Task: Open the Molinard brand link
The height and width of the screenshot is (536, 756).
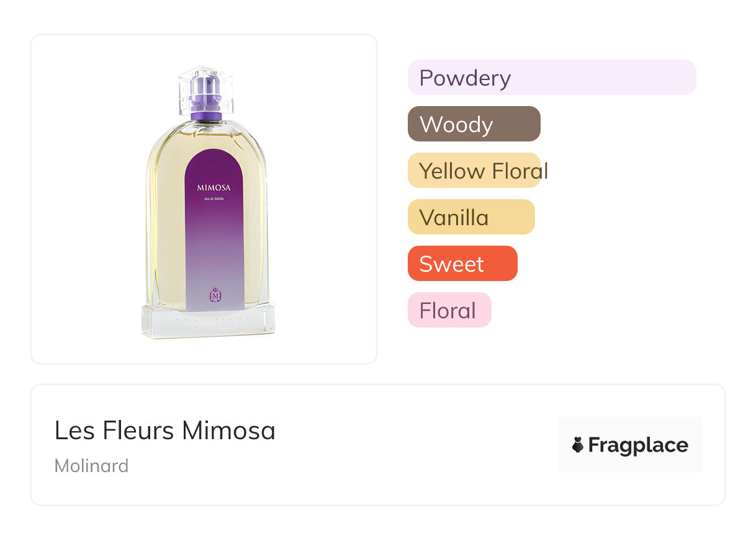Action: point(91,465)
